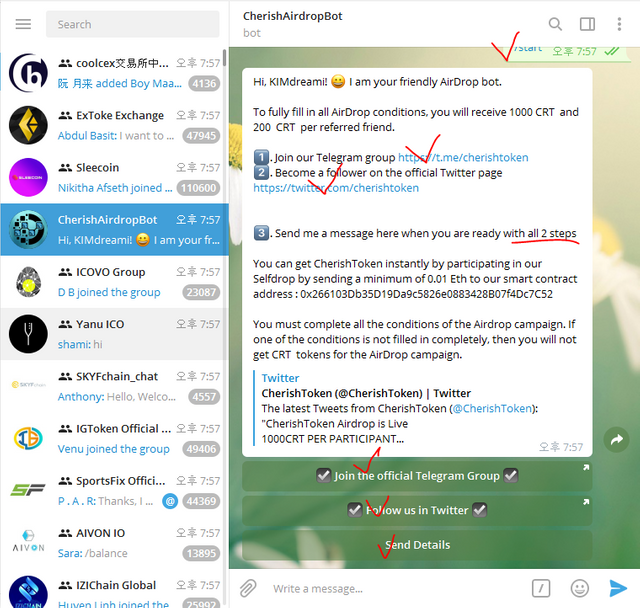This screenshot has width=640, height=608.
Task: Click the 110600 unread badge on Sleecoin
Action: tap(198, 188)
